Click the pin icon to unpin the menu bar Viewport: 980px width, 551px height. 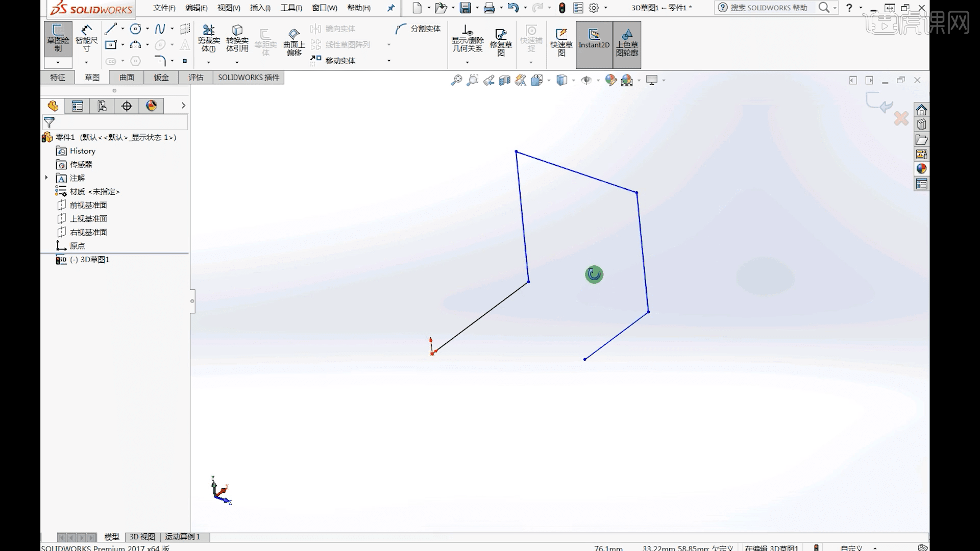coord(390,8)
